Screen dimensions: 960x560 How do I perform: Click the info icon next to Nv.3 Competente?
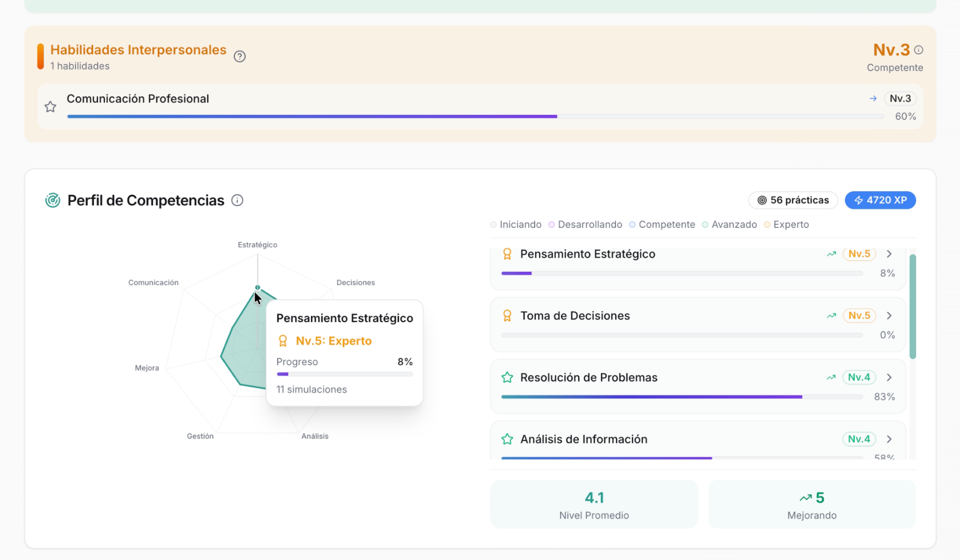[x=918, y=50]
